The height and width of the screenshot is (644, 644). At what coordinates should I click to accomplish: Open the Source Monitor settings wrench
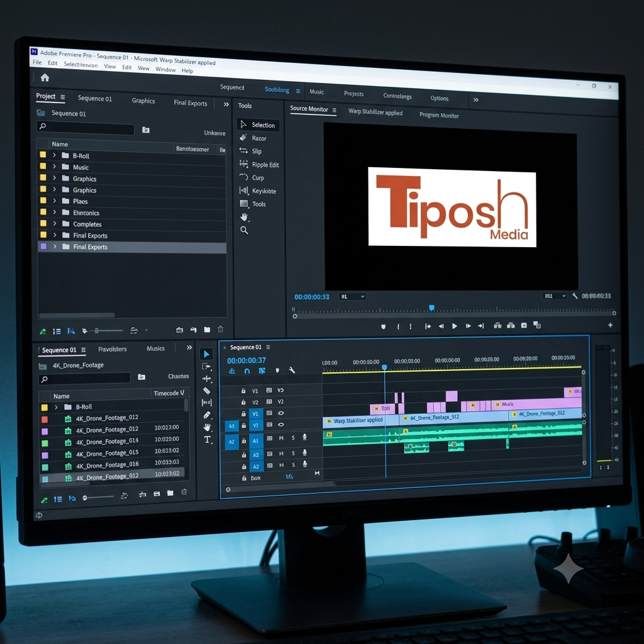[x=575, y=296]
